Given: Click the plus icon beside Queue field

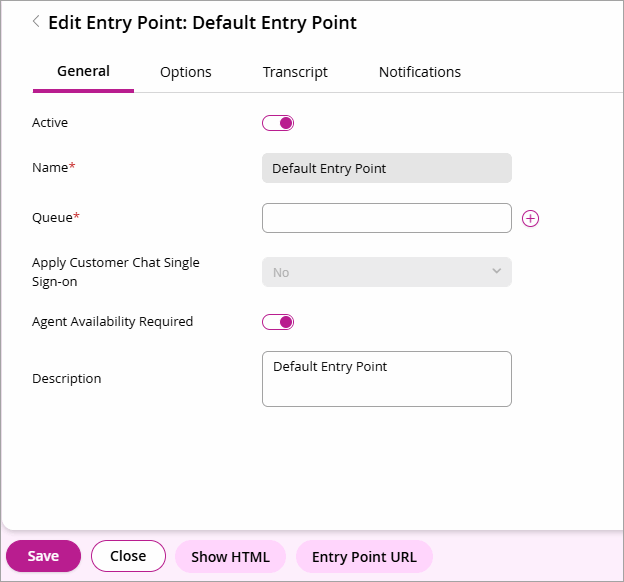Looking at the screenshot, I should click(x=531, y=218).
